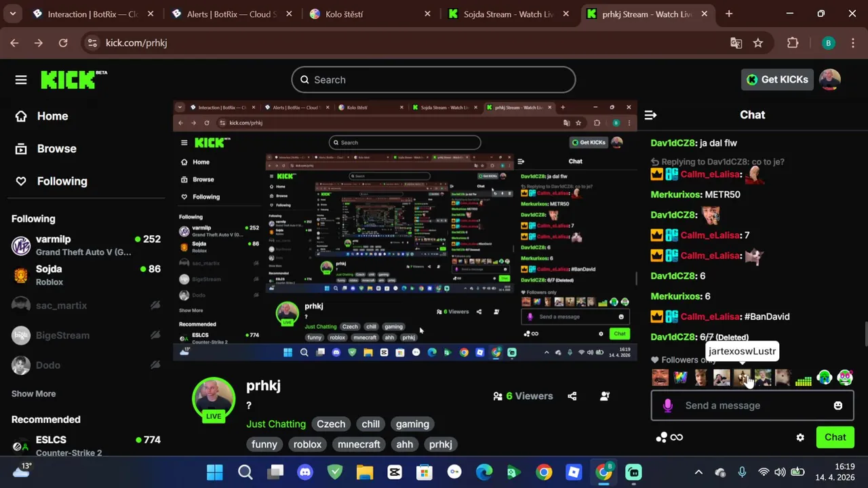Insert the rainbow W emote
The image size is (868, 488).
[x=680, y=378]
